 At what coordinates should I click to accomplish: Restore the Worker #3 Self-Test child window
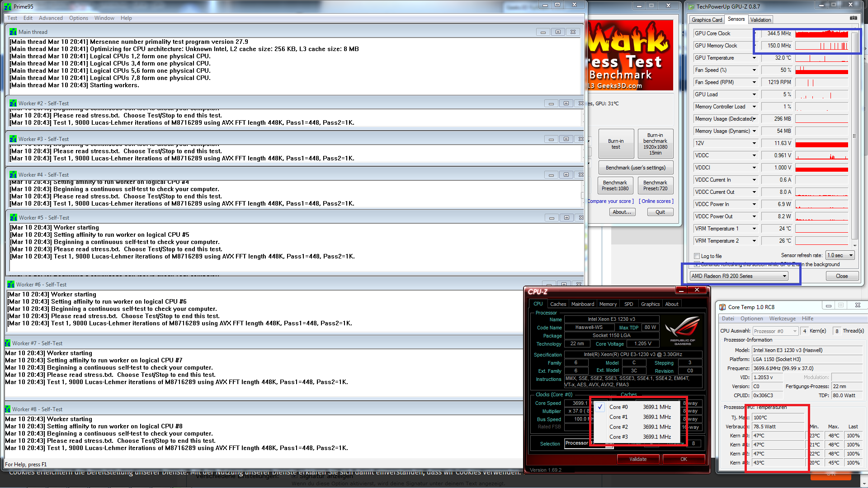[566, 139]
